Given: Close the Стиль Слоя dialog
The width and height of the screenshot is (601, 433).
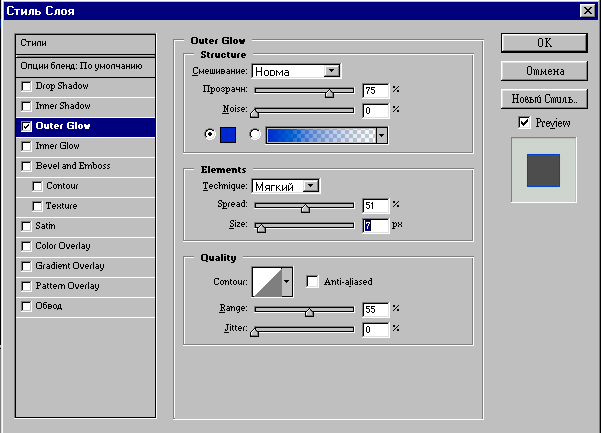Looking at the screenshot, I should (x=588, y=10).
